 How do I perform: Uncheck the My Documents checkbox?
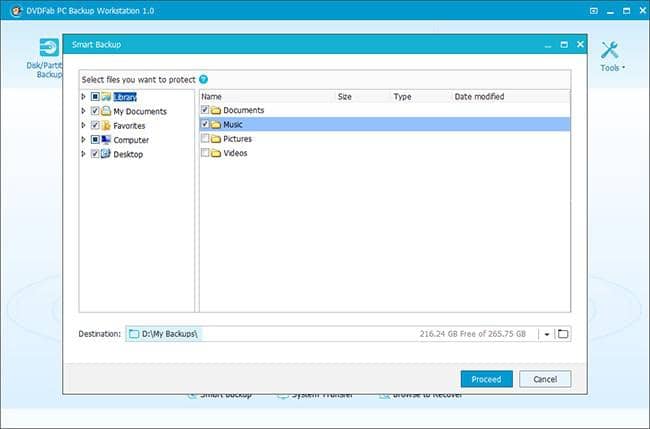pos(95,111)
